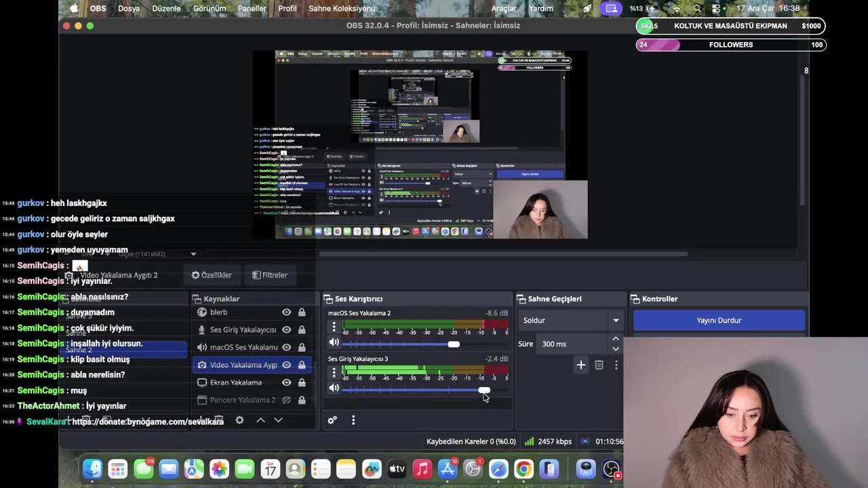Select the blerb browser source row
The width and height of the screenshot is (868, 488).
[252, 312]
